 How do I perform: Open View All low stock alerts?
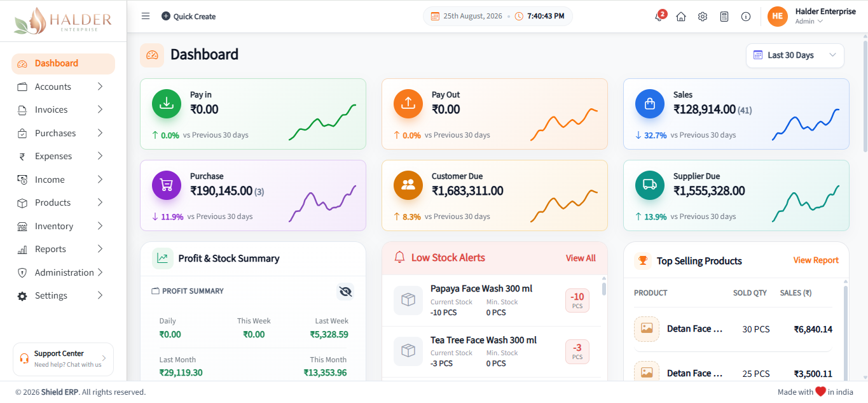(581, 258)
